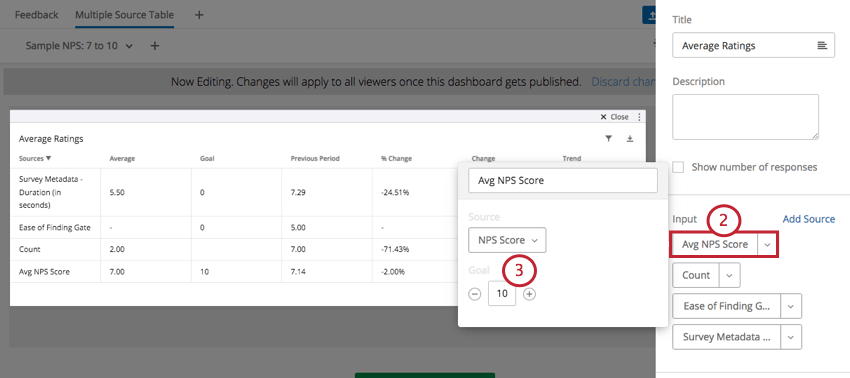Select the Ease of Finding G... input
Image resolution: width=850 pixels, height=378 pixels.
pos(726,306)
